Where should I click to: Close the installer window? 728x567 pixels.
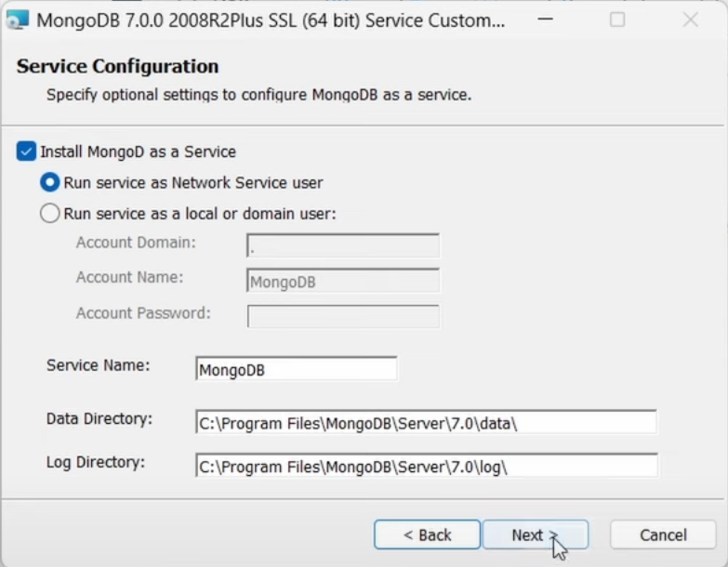pyautogui.click(x=691, y=20)
